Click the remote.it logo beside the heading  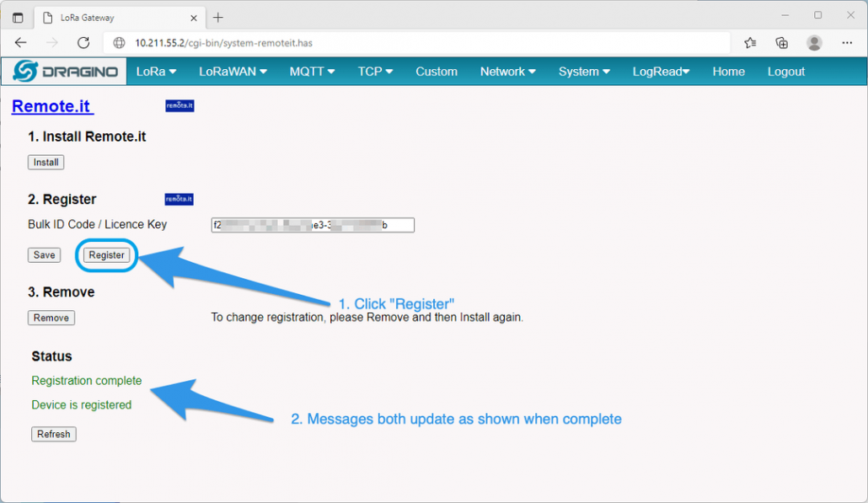[179, 105]
